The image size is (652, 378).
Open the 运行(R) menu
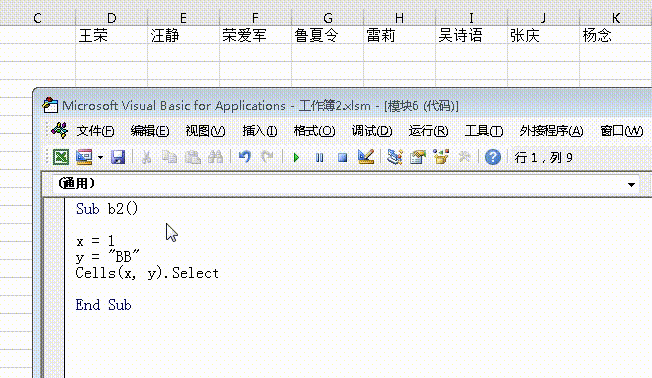point(428,131)
